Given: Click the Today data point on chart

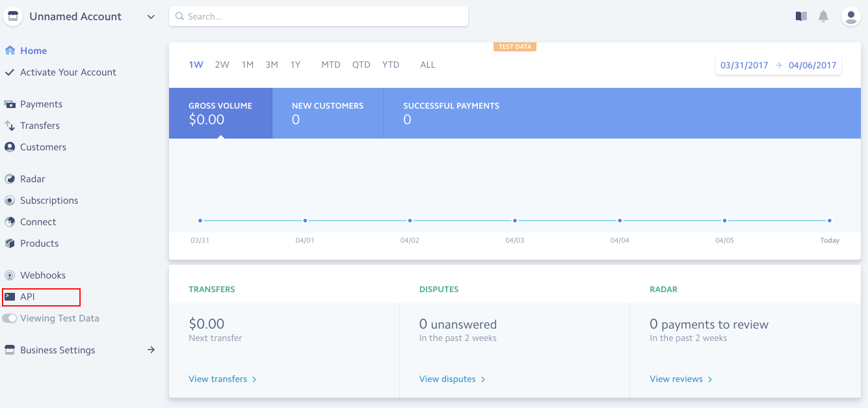Looking at the screenshot, I should (x=830, y=221).
